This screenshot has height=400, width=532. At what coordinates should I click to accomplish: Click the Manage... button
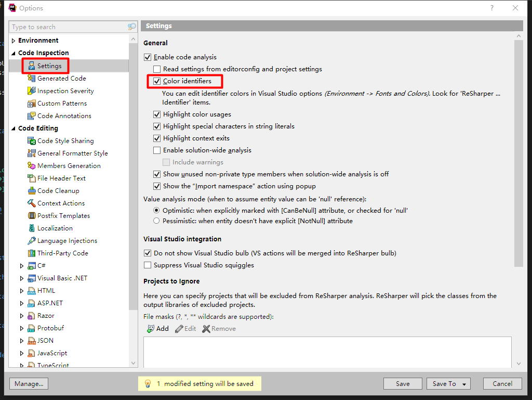point(29,383)
